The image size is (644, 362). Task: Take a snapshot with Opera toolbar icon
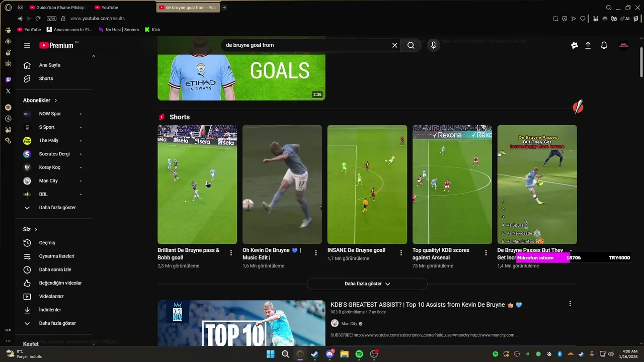click(x=555, y=19)
